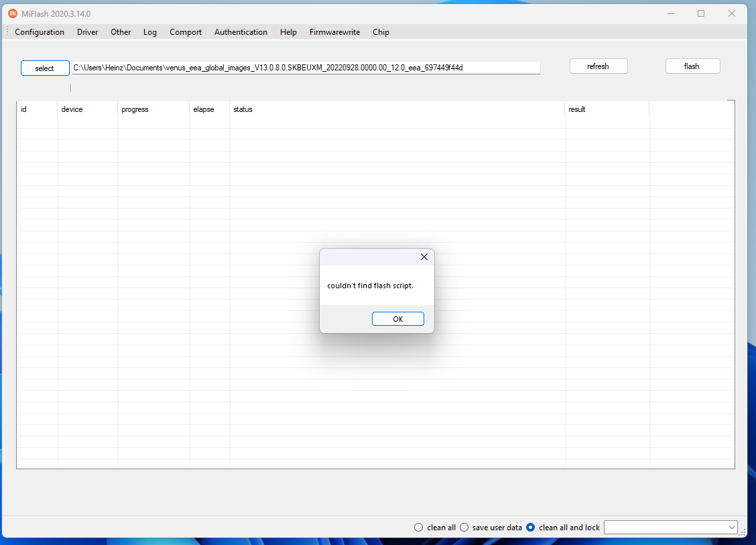Image resolution: width=756 pixels, height=545 pixels.
Task: Open the Authentication menu
Action: (241, 32)
